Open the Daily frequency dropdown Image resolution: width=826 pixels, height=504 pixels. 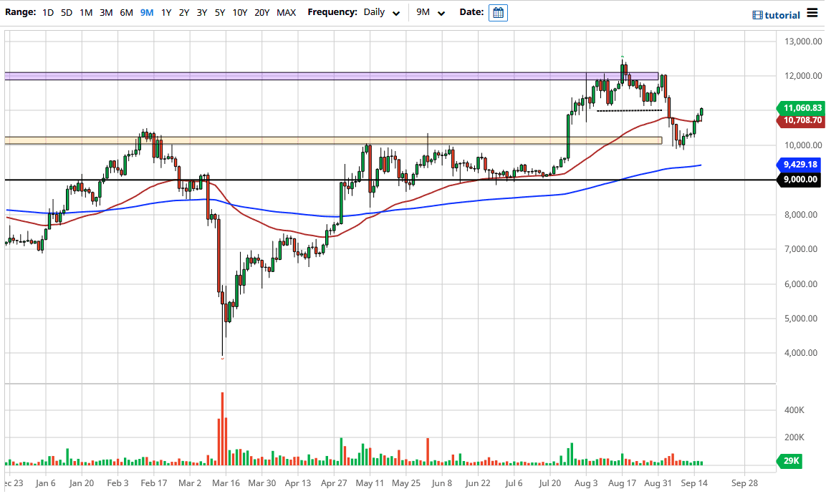375,12
